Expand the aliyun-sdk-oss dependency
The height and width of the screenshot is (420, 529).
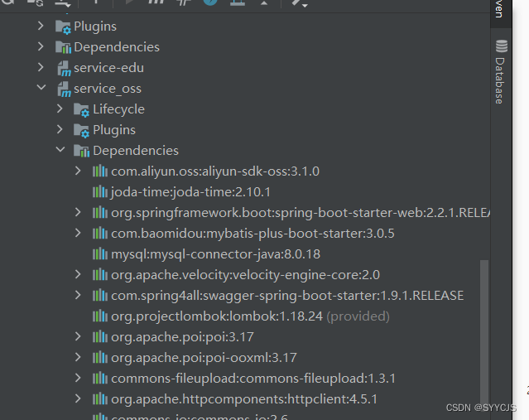coord(78,171)
